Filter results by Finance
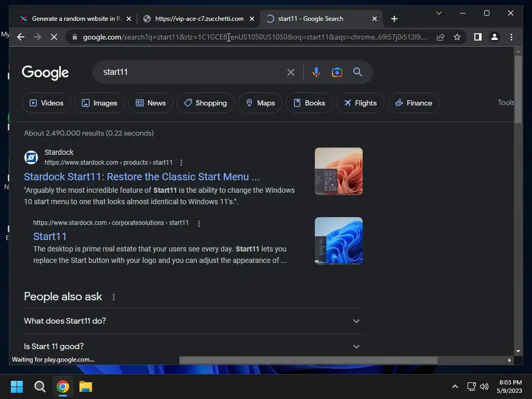The image size is (532, 399). click(x=414, y=103)
